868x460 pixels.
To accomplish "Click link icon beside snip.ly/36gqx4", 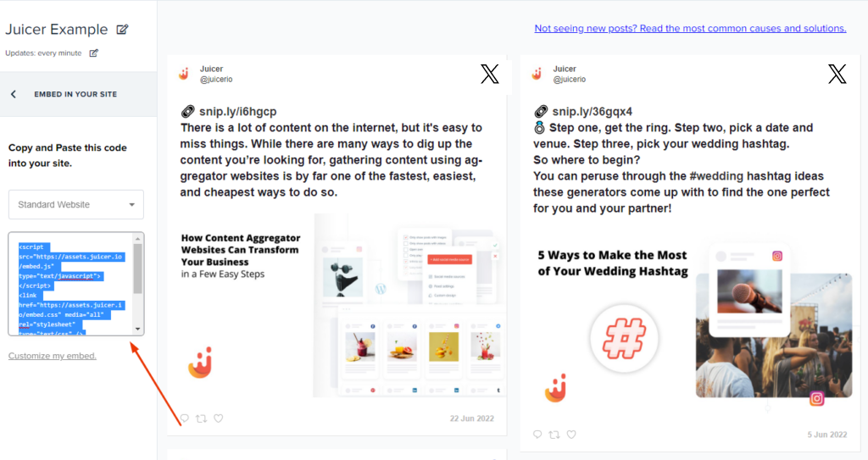I will (541, 111).
